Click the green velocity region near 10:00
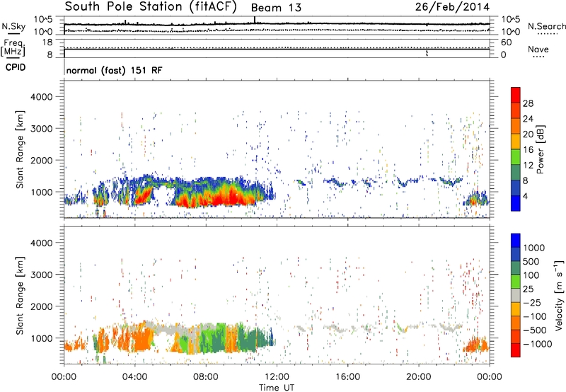 click(248, 338)
